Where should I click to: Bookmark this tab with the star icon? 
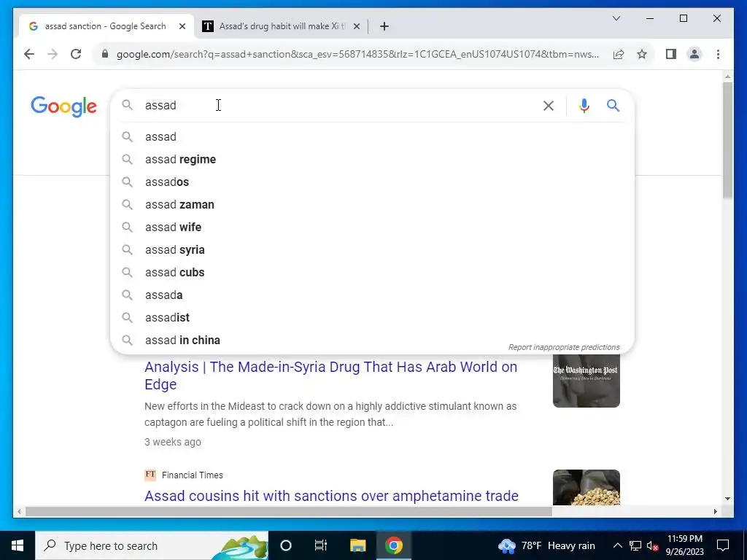[642, 54]
